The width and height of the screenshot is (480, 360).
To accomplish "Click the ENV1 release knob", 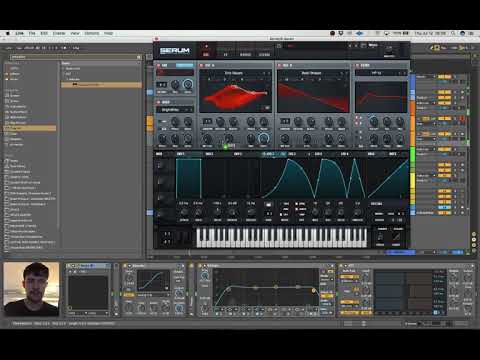I will pos(251,212).
